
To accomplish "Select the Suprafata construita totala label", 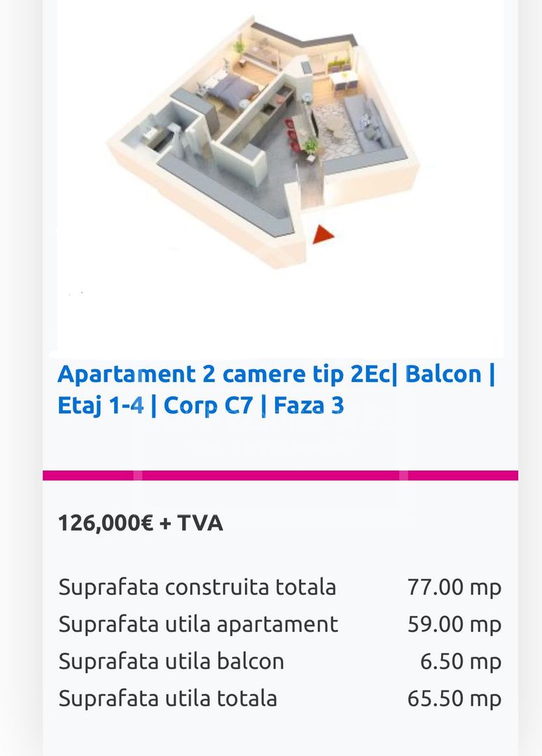I will click(197, 587).
